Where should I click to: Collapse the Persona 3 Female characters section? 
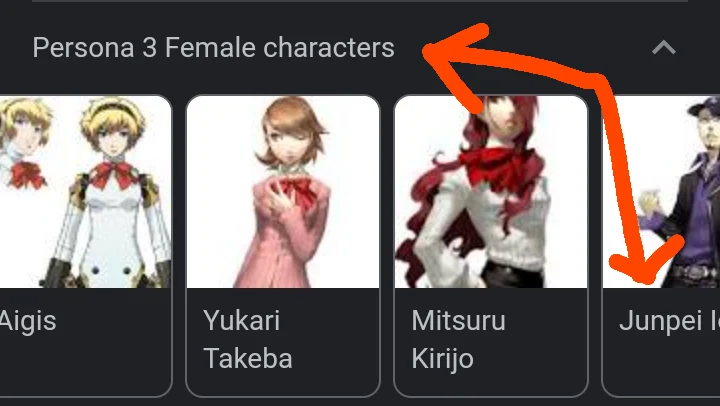[x=664, y=47]
